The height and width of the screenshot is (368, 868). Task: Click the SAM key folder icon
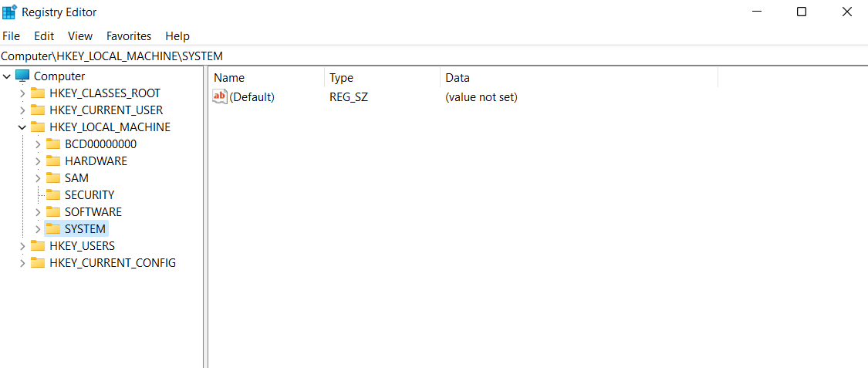(53, 178)
